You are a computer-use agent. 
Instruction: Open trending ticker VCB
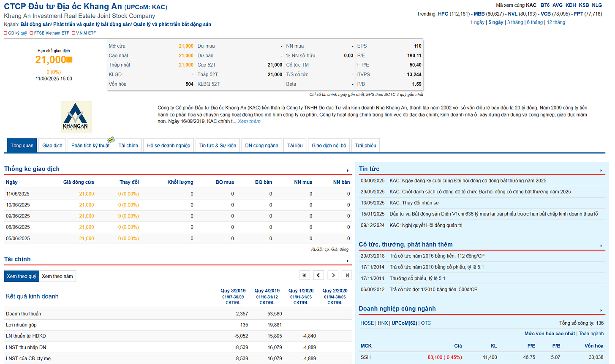coord(546,14)
